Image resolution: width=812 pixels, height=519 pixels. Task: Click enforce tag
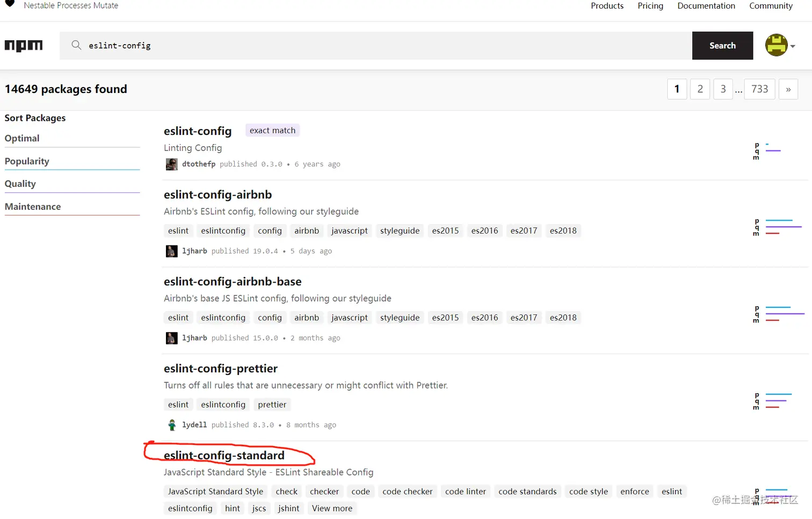(x=635, y=492)
